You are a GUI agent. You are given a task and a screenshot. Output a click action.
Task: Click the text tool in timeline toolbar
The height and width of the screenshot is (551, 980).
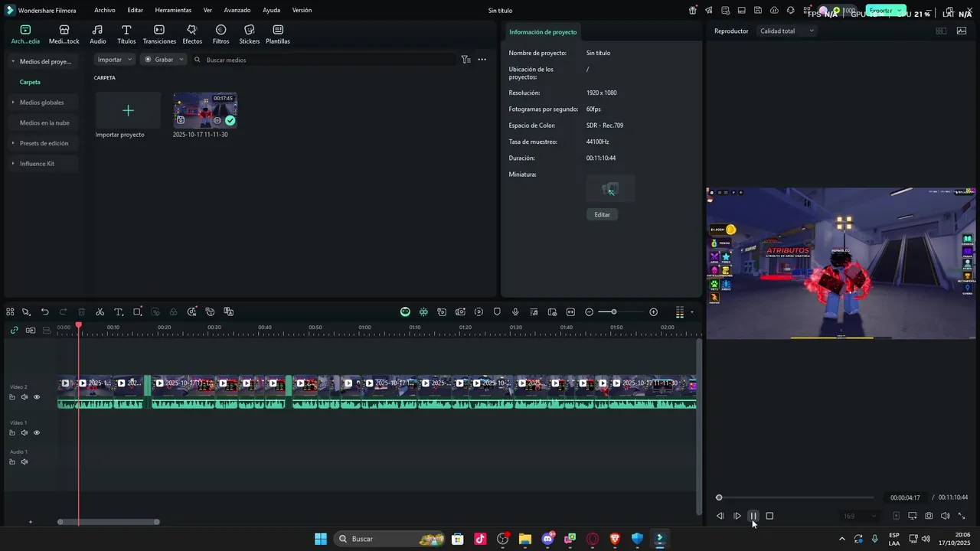[x=119, y=311]
